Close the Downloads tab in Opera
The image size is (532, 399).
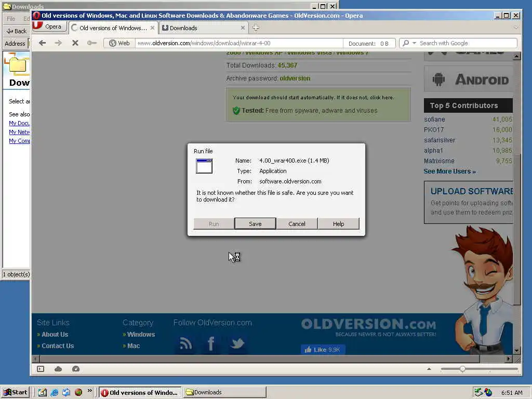pos(243,28)
